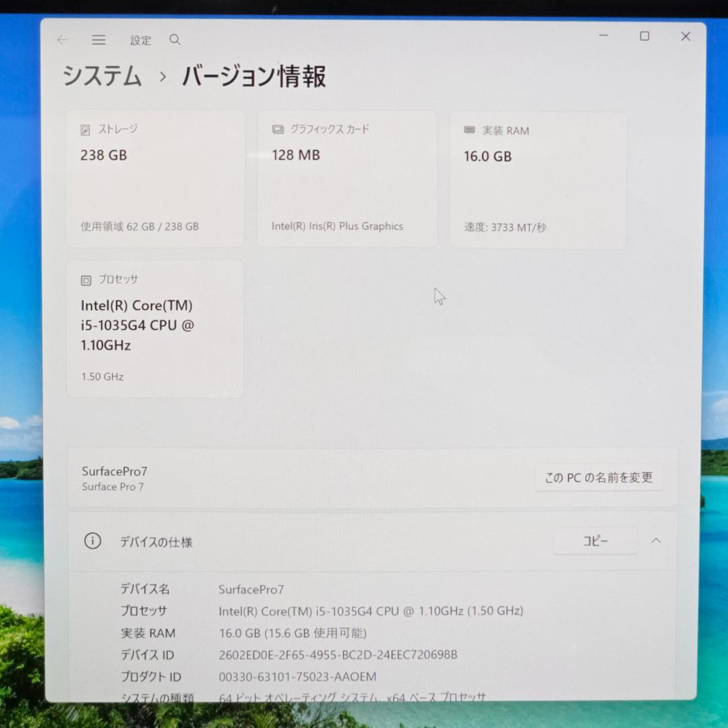This screenshot has height=728, width=728.
Task: Click the processor chip icon
Action: click(86, 280)
